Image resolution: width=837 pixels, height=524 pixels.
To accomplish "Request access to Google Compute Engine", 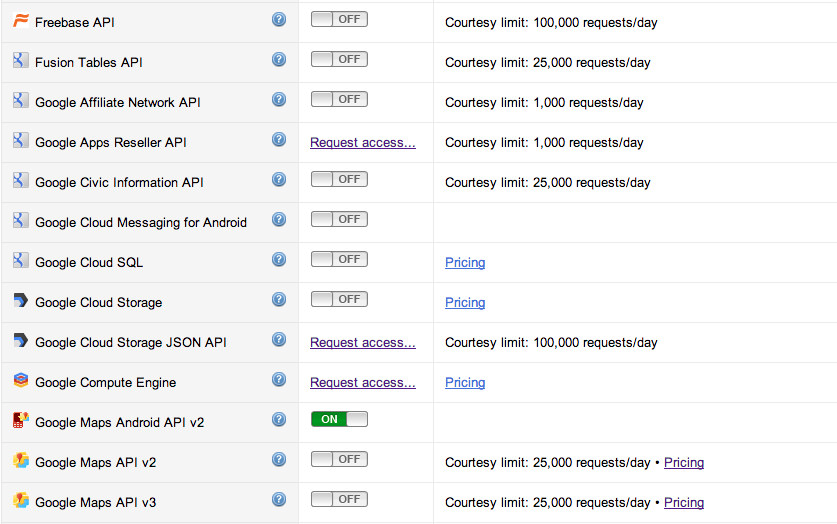I will click(x=363, y=383).
